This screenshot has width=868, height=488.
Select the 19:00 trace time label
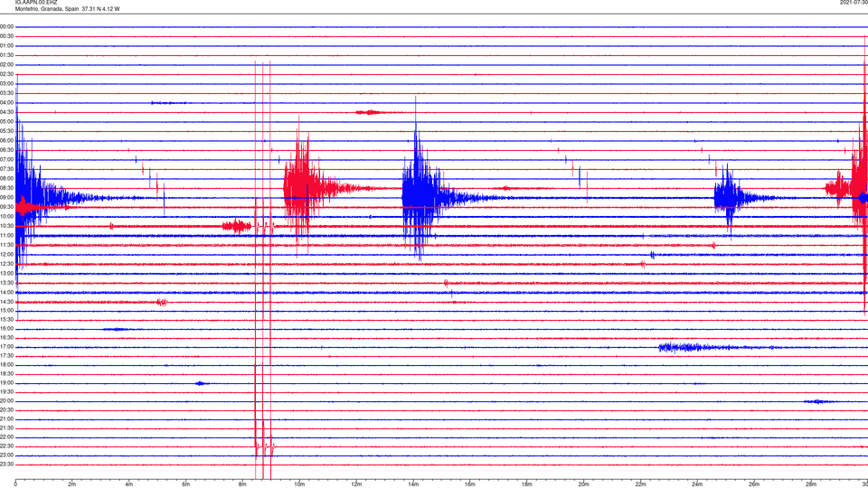pos(6,383)
